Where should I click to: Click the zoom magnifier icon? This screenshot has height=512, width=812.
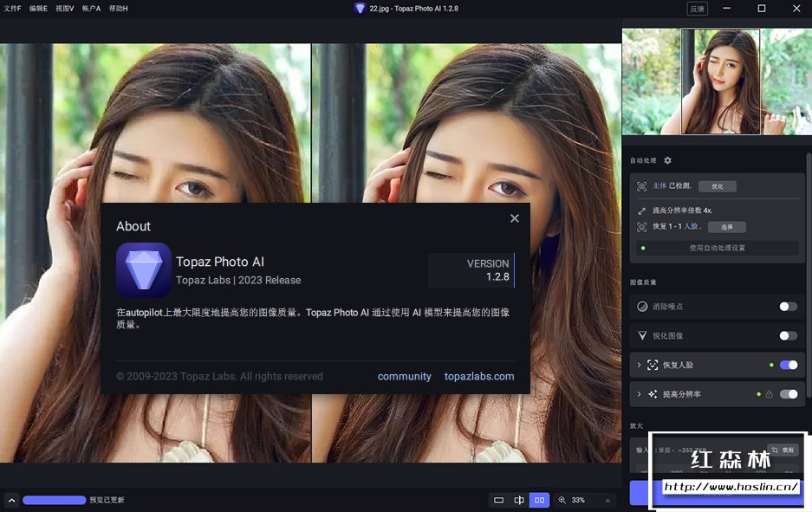[562, 500]
